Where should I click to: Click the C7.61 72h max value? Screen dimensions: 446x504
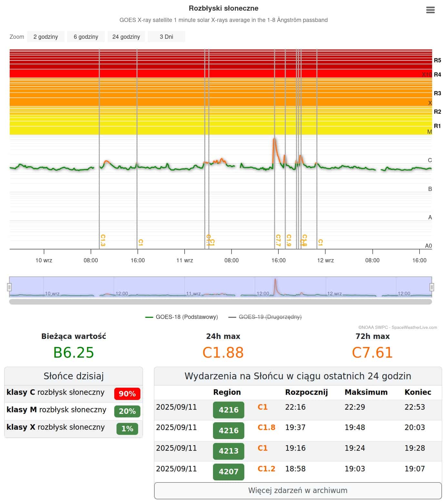[x=372, y=352]
